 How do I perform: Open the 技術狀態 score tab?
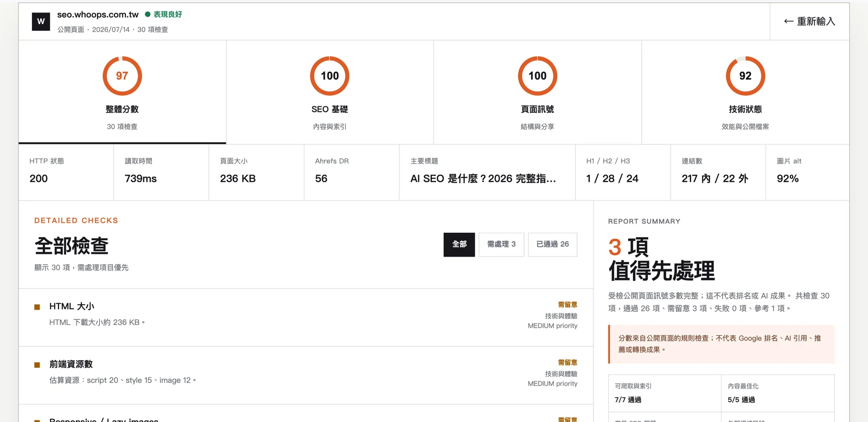tap(745, 92)
